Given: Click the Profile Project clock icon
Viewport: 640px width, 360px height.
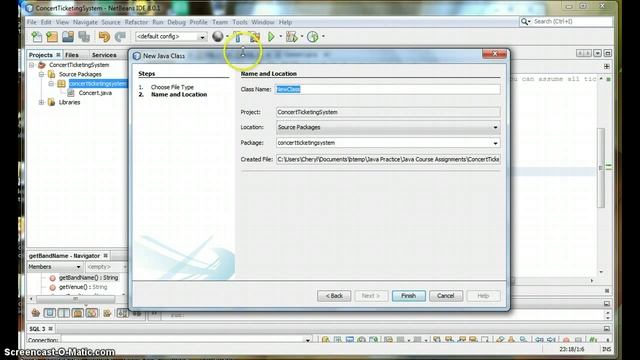Looking at the screenshot, I should tap(313, 37).
